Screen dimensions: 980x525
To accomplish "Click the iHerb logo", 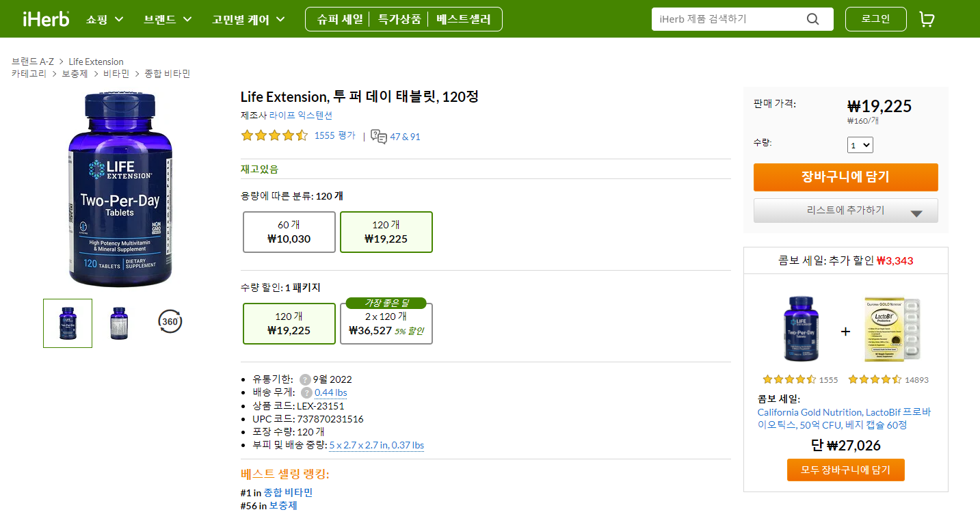I will [46, 18].
